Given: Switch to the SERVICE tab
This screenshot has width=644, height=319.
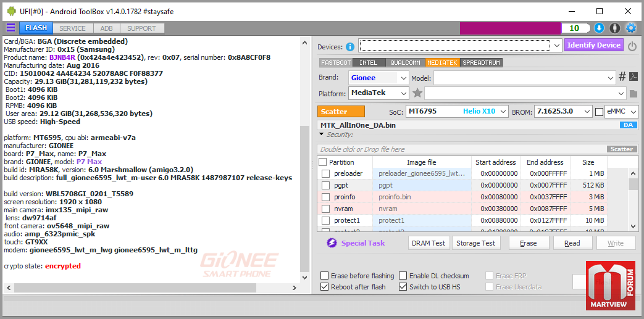Looking at the screenshot, I should coord(72,28).
